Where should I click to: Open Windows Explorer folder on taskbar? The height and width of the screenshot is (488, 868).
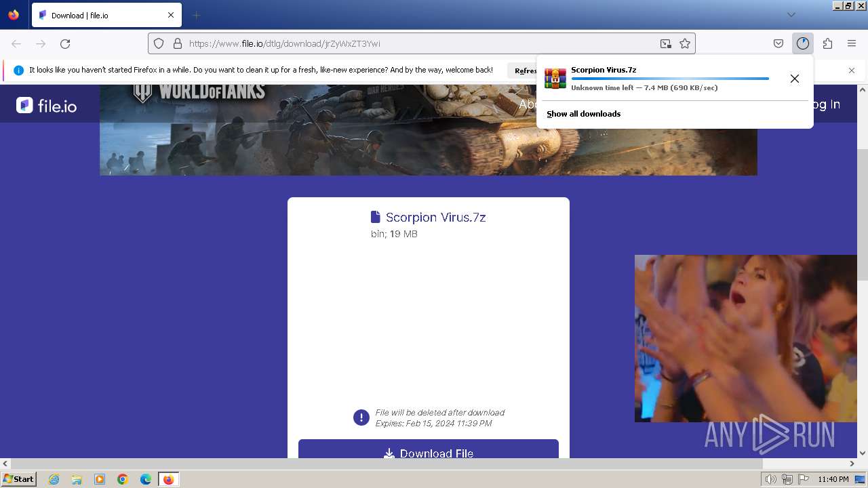point(77,479)
